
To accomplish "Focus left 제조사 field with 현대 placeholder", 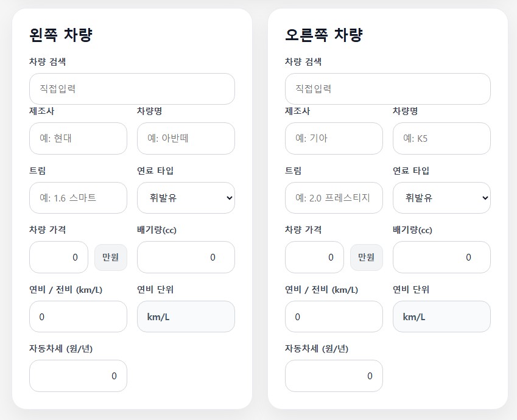I will tap(78, 139).
